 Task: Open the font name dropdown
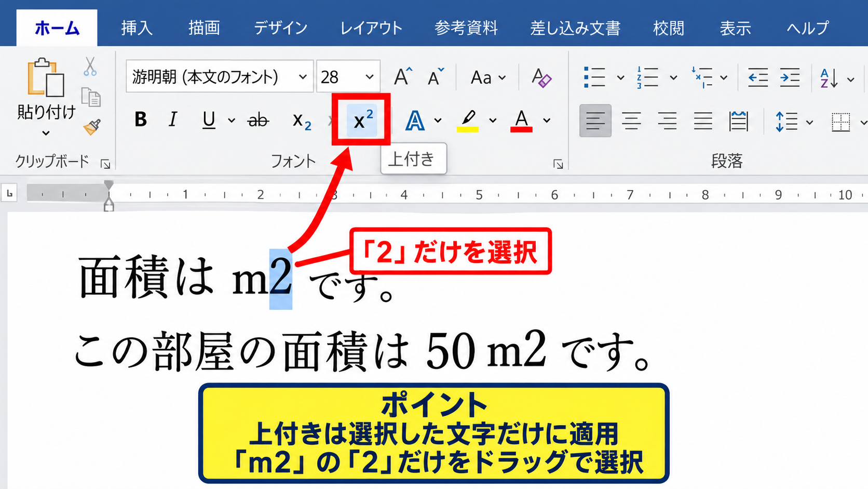303,77
